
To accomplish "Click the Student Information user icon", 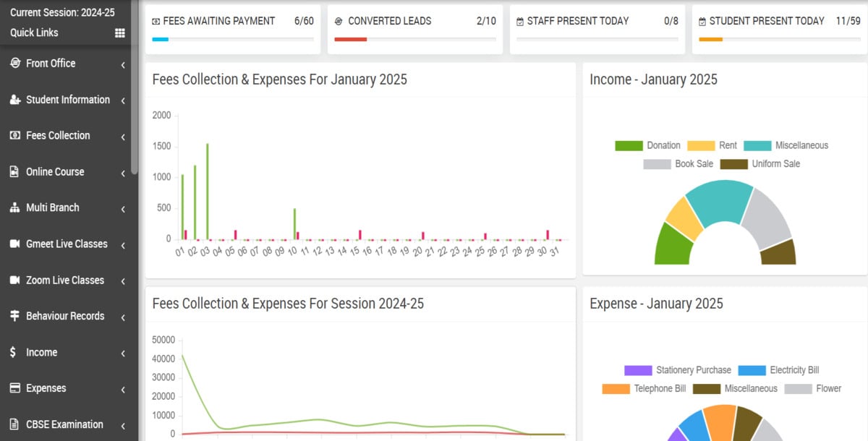I will click(x=14, y=100).
